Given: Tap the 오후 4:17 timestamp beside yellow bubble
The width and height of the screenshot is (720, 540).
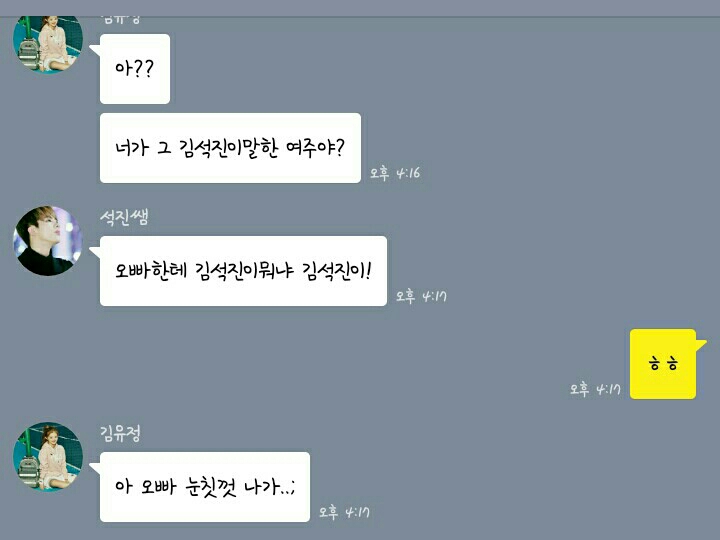Looking at the screenshot, I should click(x=595, y=389).
